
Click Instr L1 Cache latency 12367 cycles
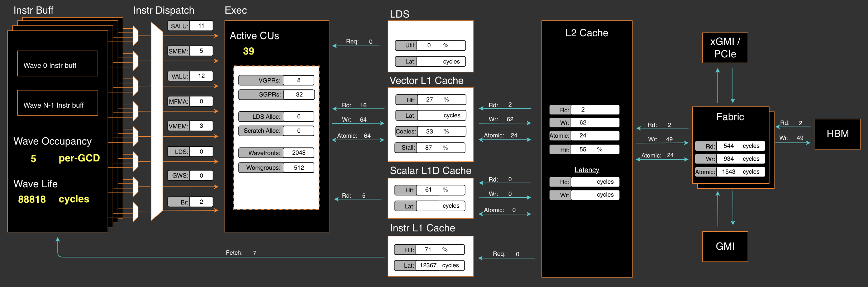(x=440, y=265)
